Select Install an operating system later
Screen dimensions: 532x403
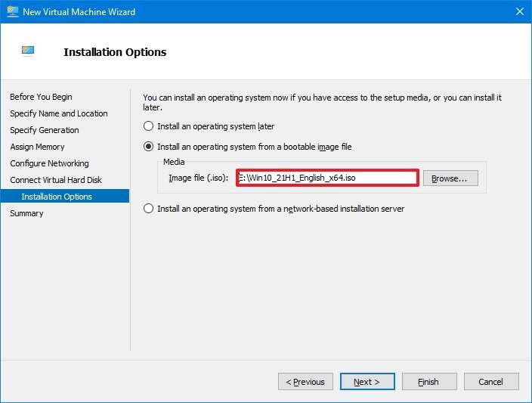(148, 126)
